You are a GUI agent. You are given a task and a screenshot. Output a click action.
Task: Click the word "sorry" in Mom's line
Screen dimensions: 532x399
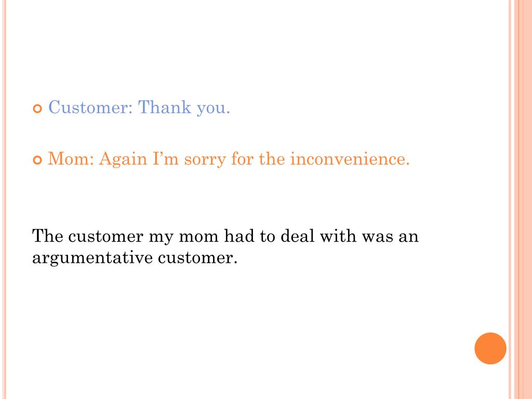[x=205, y=159]
